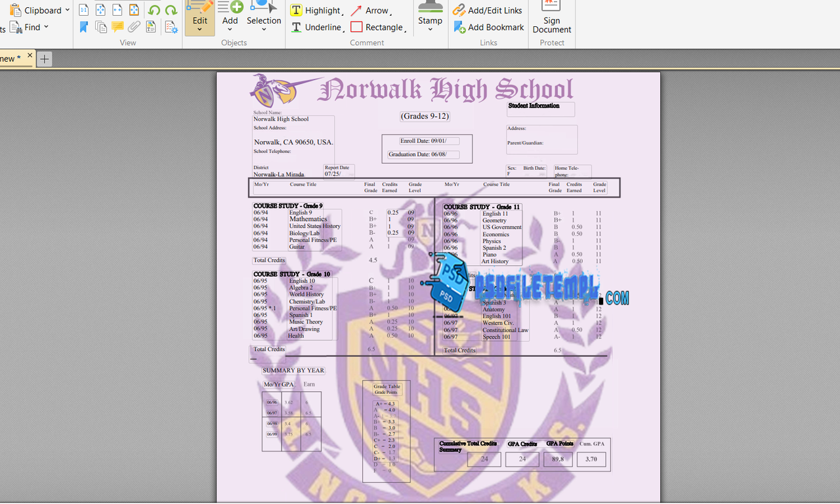Click 'COURSE STUDY - Grade 11' heading

pos(482,207)
